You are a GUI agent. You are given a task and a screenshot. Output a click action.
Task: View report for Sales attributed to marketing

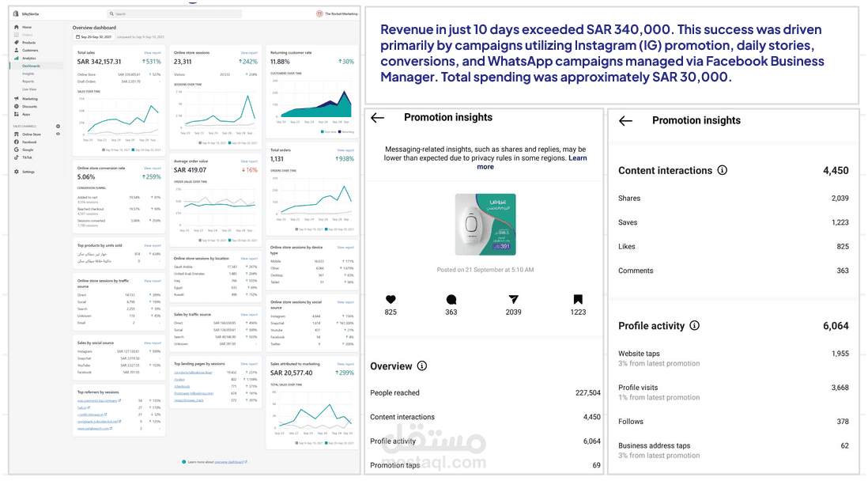pos(345,364)
